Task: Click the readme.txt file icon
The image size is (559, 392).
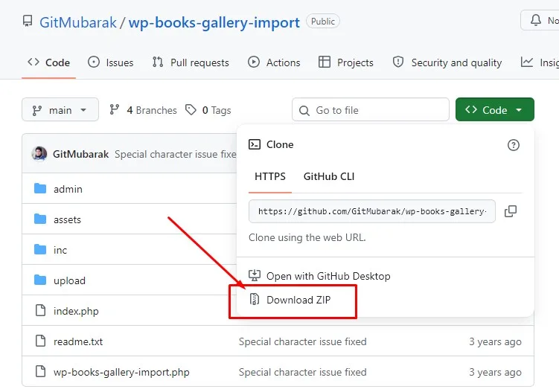Action: click(41, 341)
